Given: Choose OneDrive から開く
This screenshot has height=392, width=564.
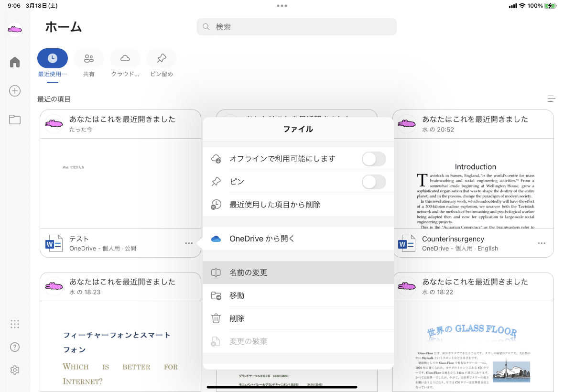Looking at the screenshot, I should click(298, 239).
